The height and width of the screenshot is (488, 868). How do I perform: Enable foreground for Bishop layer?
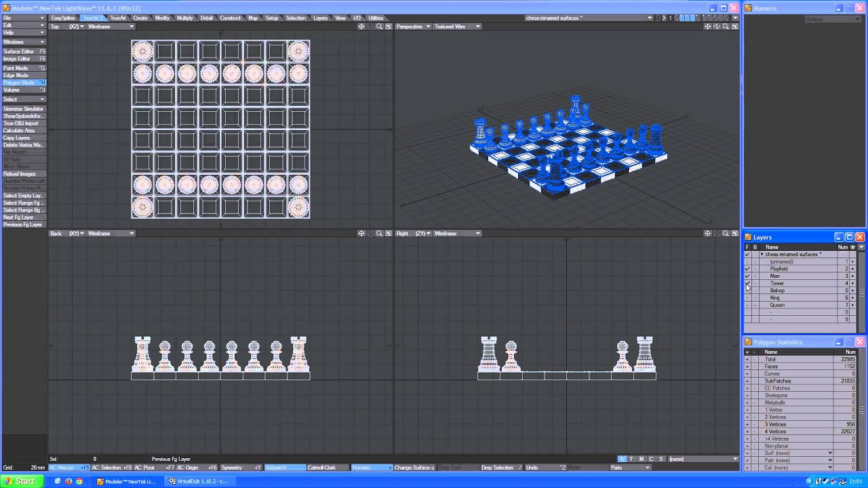pos(747,291)
